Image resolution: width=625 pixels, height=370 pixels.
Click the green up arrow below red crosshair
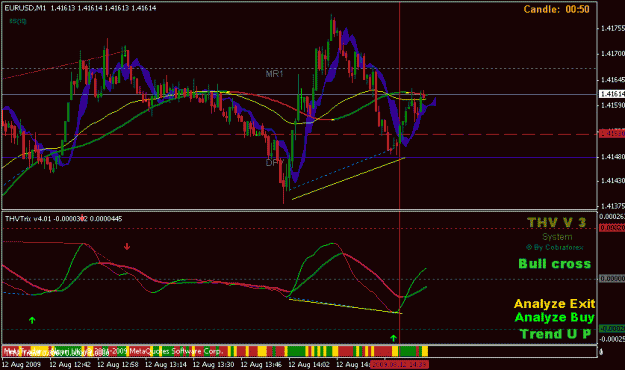coord(393,338)
